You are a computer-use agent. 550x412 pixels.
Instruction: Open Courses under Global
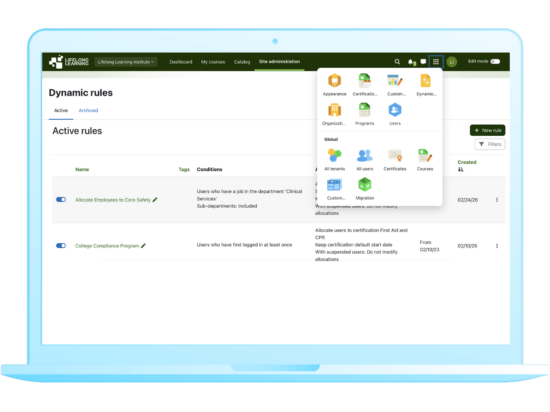coord(425,155)
